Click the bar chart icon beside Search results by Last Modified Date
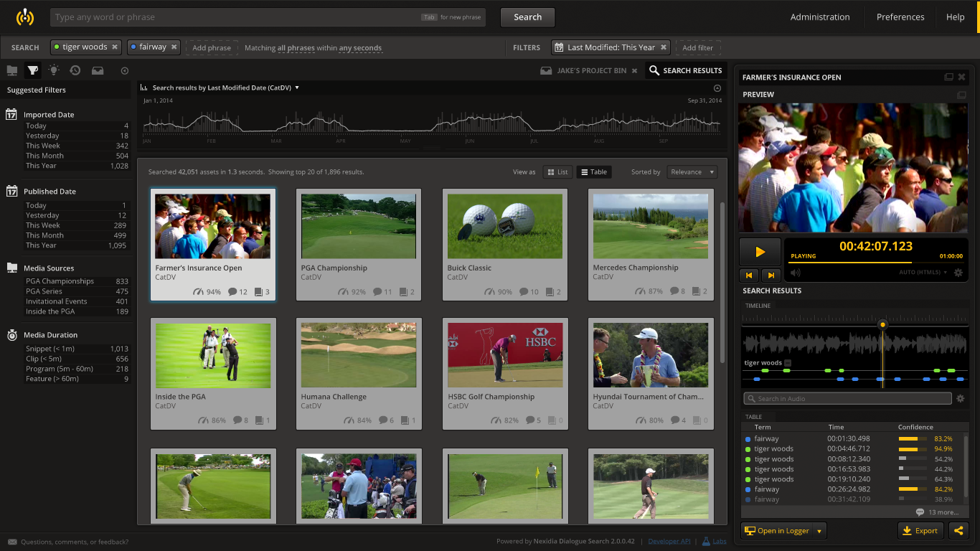The width and height of the screenshot is (980, 551). [x=145, y=88]
